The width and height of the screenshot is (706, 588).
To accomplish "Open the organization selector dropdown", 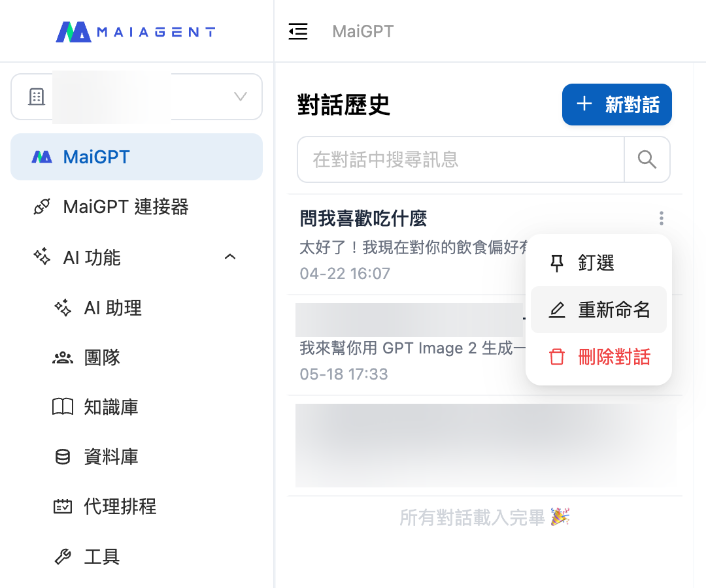I will point(137,97).
